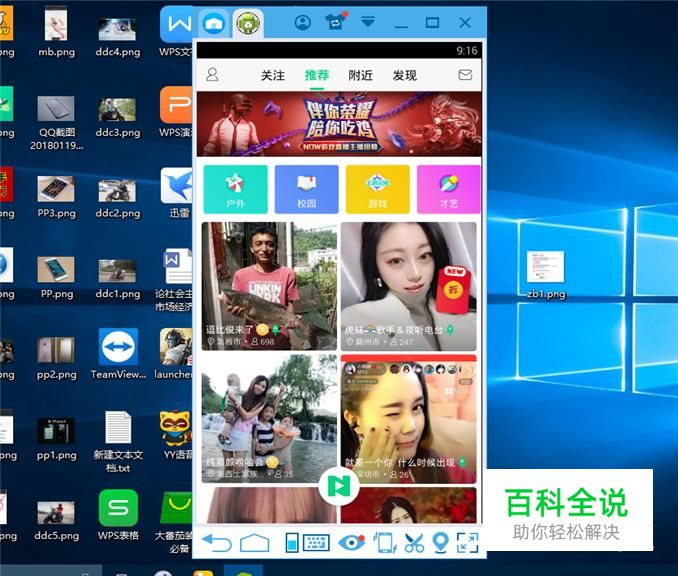Open the 歌手&夜听电台 live stream card
The height and width of the screenshot is (576, 678).
[408, 286]
